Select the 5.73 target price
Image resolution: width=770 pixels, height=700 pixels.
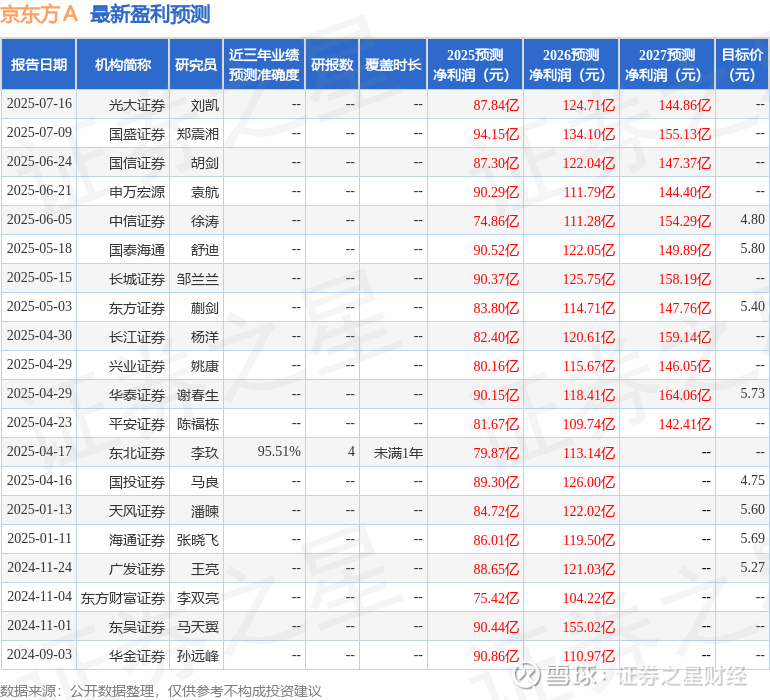752,393
